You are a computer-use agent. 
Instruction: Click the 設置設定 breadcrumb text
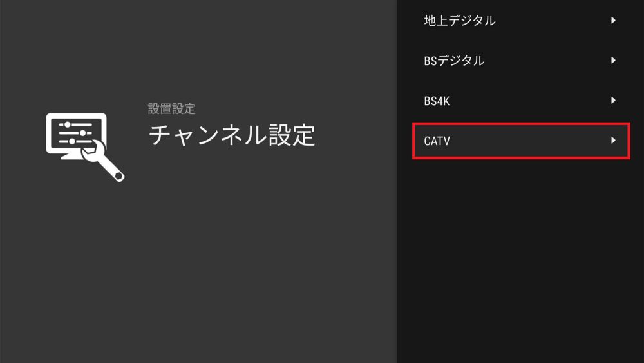[172, 109]
